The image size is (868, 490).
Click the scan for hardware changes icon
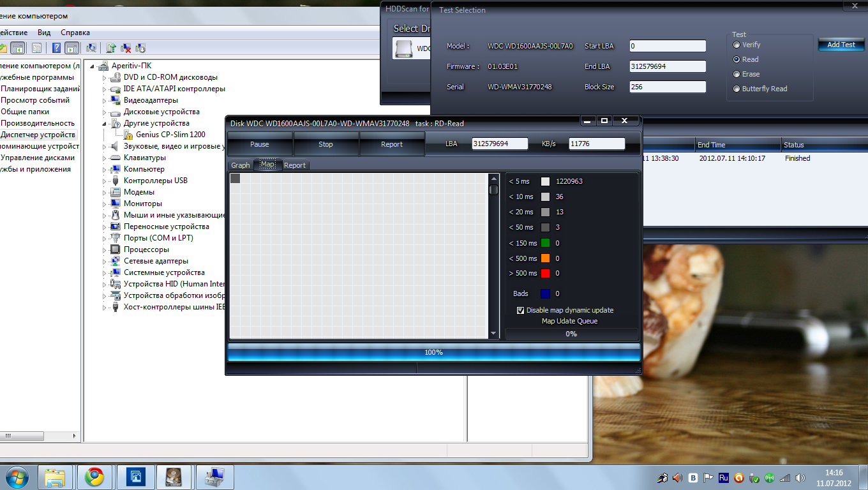click(x=91, y=48)
